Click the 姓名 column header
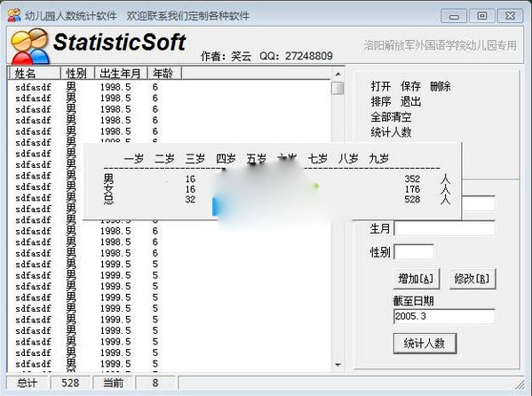Viewport: 532px width, 396px height. (35, 73)
